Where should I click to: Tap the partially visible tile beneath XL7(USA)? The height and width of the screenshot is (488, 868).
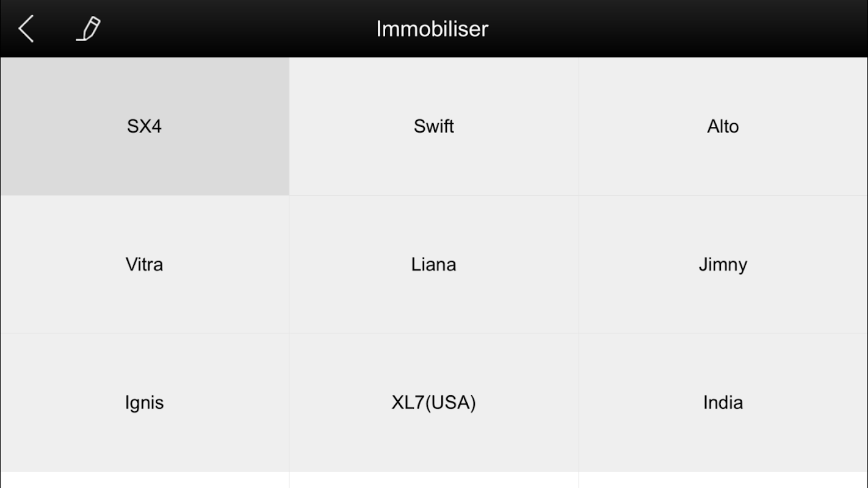pyautogui.click(x=433, y=480)
